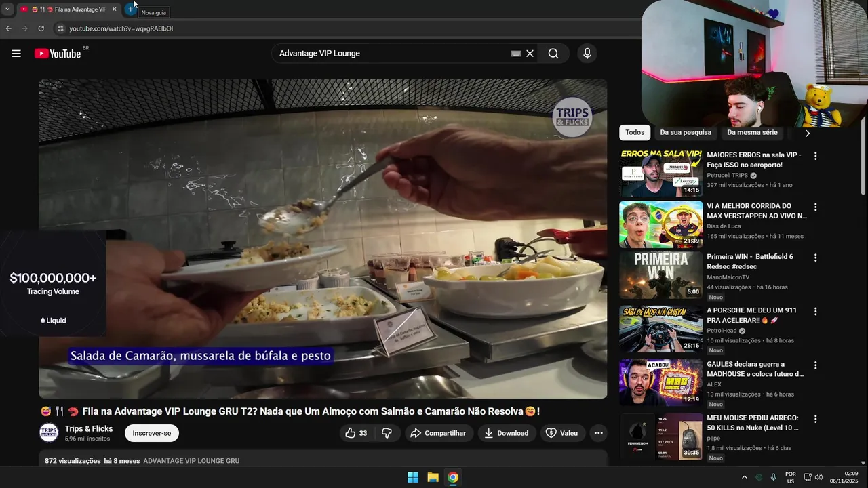This screenshot has width=868, height=488.
Task: View site information icon in address bar
Action: click(60, 28)
